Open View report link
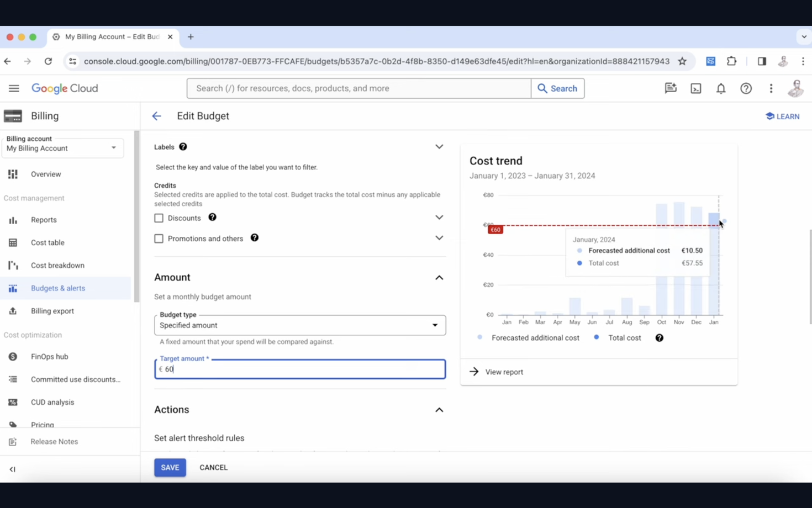 pyautogui.click(x=496, y=372)
